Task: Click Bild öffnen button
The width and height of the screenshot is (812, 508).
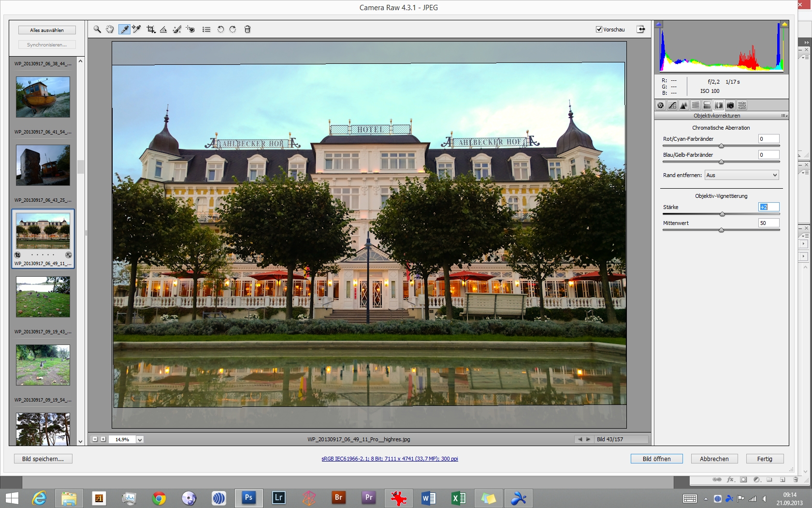Action: tap(656, 459)
